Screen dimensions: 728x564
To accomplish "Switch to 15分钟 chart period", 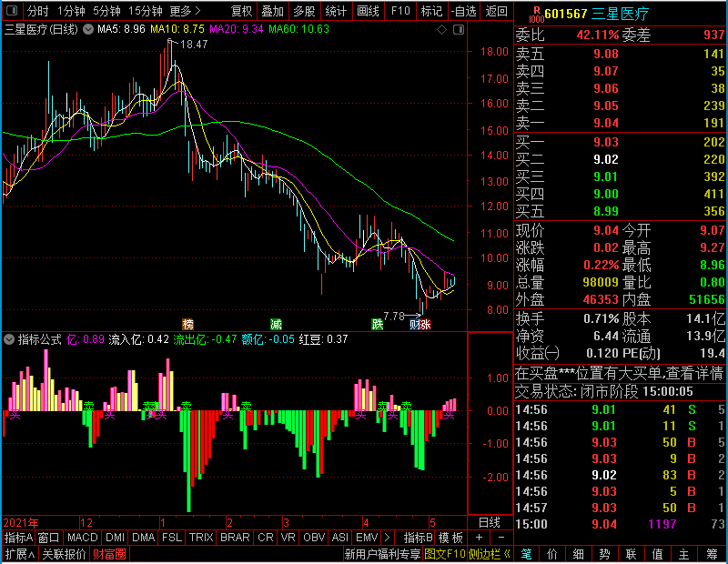I will point(146,11).
